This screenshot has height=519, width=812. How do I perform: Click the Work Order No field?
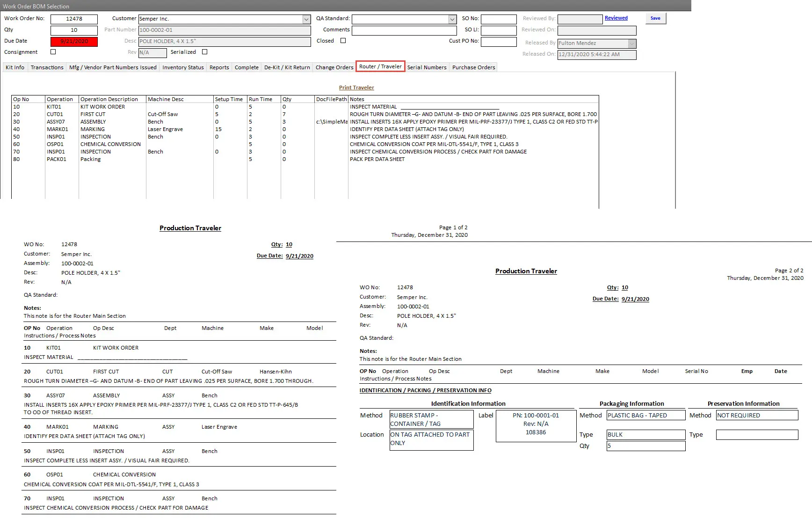pyautogui.click(x=74, y=19)
